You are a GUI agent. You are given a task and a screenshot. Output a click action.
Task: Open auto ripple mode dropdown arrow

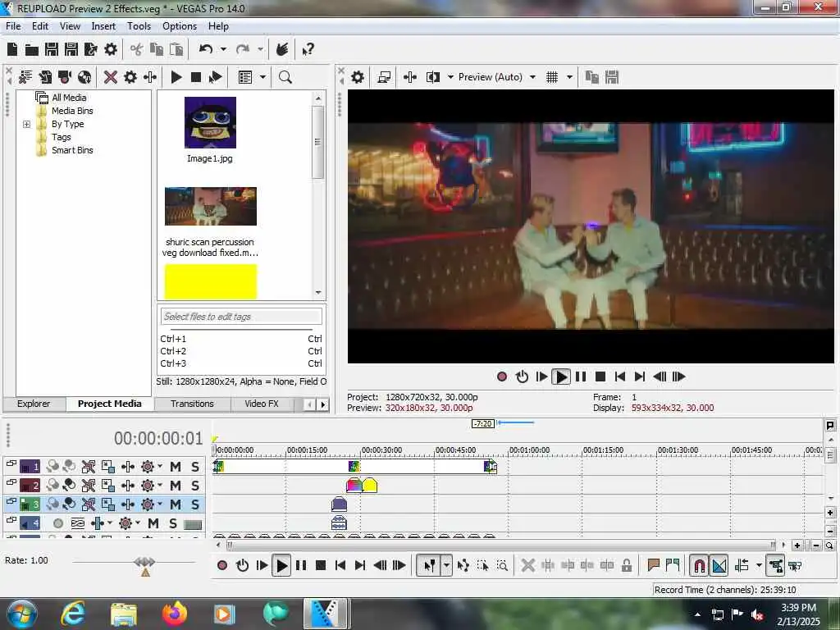tap(759, 565)
